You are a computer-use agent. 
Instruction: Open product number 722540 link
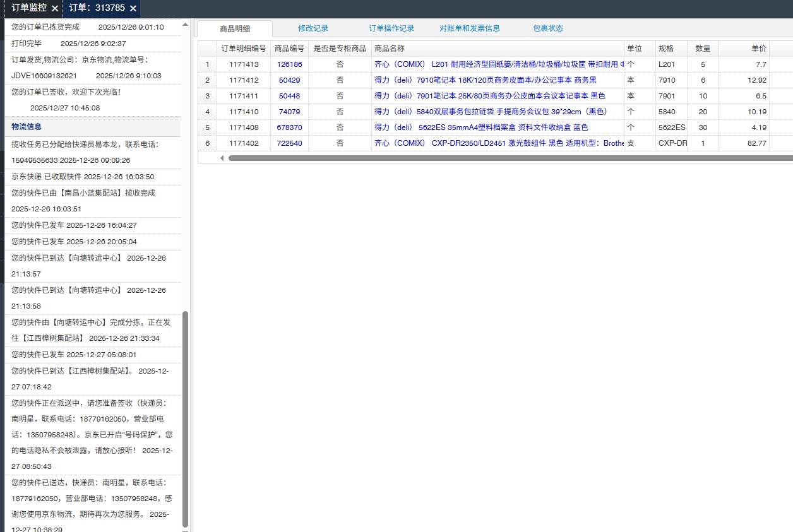point(289,143)
